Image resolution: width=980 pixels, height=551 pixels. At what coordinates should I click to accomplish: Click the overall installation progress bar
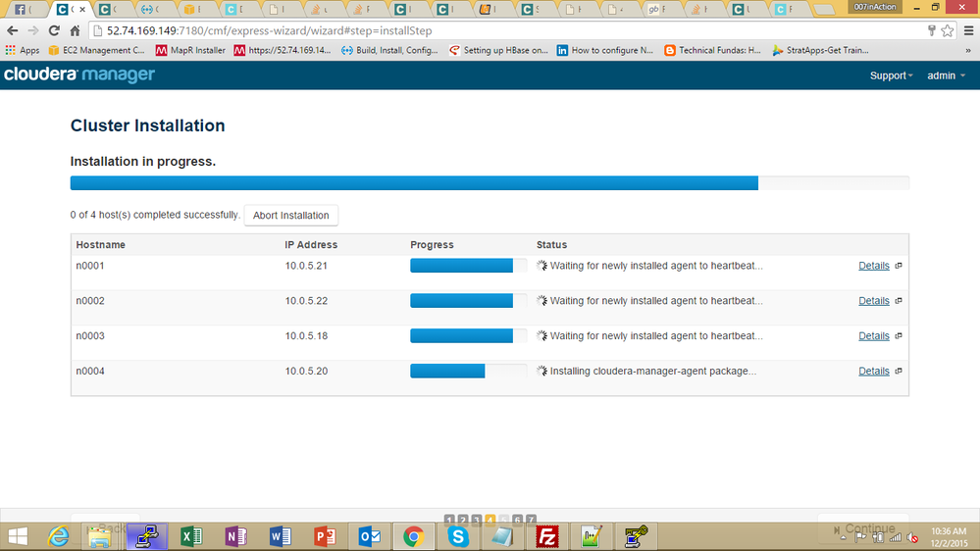[x=490, y=183]
